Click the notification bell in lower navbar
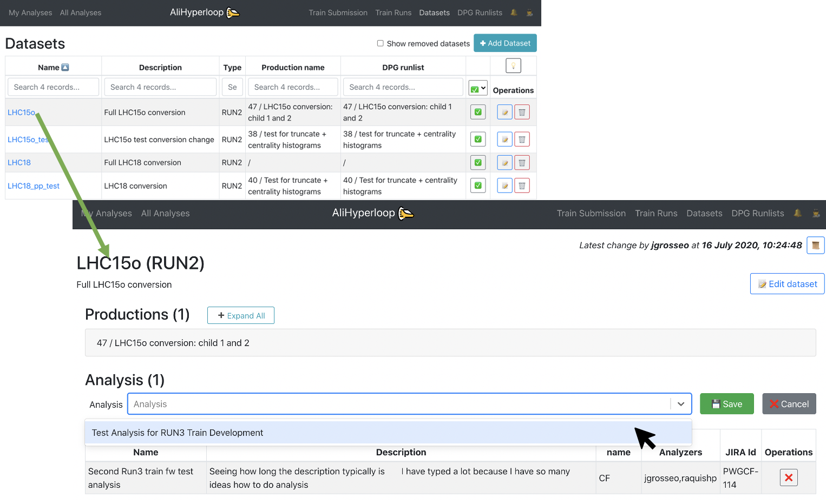 pyautogui.click(x=797, y=214)
